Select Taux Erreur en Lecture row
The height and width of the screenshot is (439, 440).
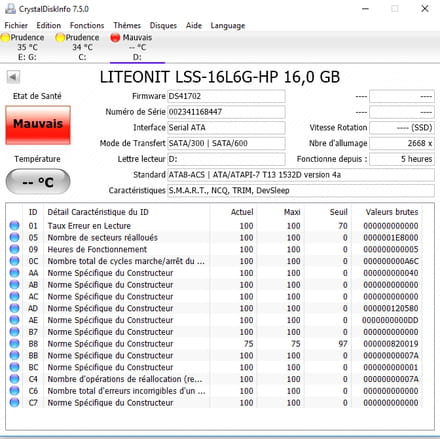[x=215, y=226]
